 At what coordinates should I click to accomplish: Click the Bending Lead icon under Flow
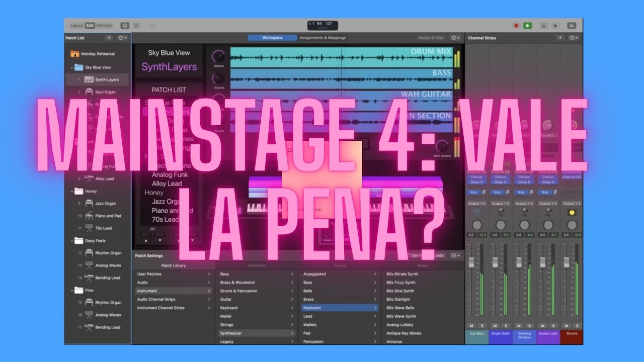[x=89, y=327]
